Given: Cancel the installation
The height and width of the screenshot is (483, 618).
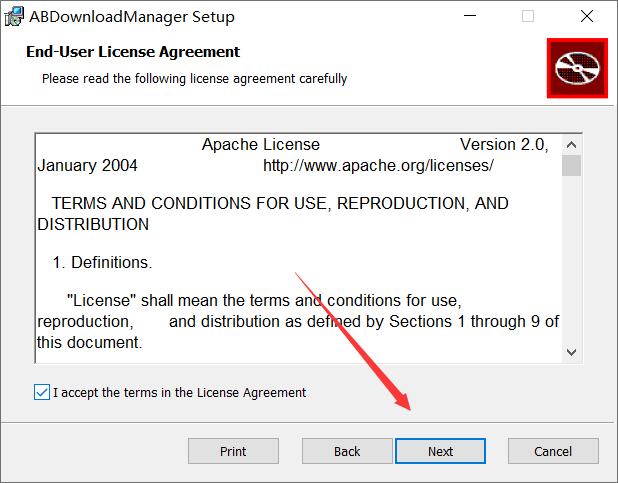Looking at the screenshot, I should [553, 451].
